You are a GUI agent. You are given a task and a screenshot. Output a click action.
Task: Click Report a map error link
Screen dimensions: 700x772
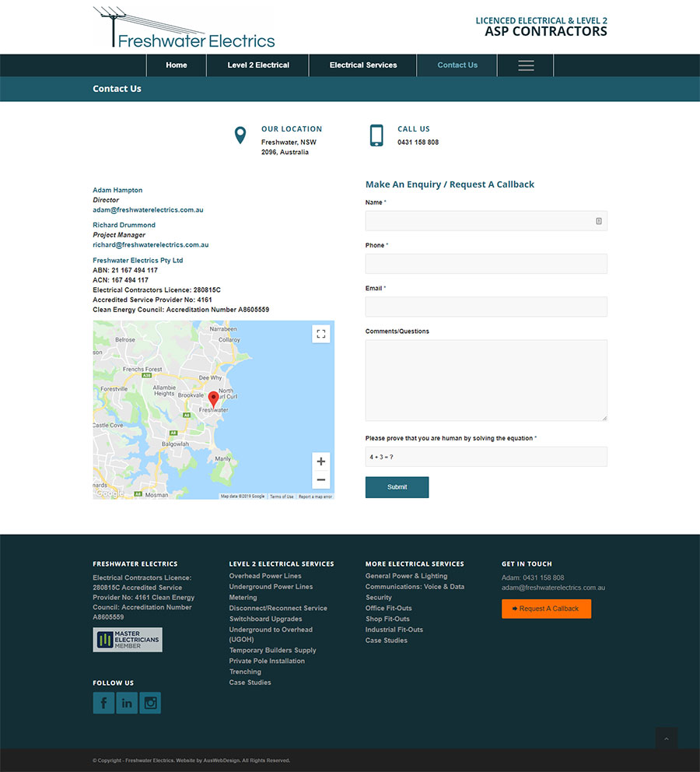[x=315, y=497]
